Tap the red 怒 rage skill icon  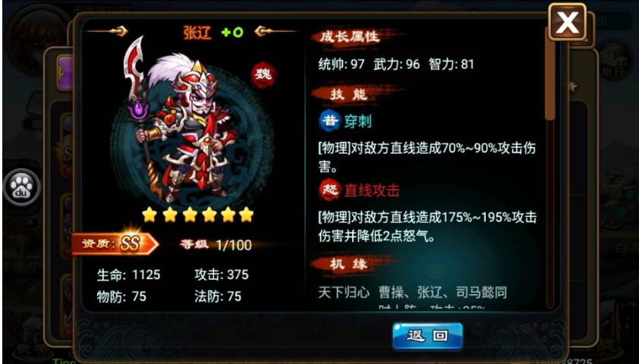pyautogui.click(x=329, y=190)
